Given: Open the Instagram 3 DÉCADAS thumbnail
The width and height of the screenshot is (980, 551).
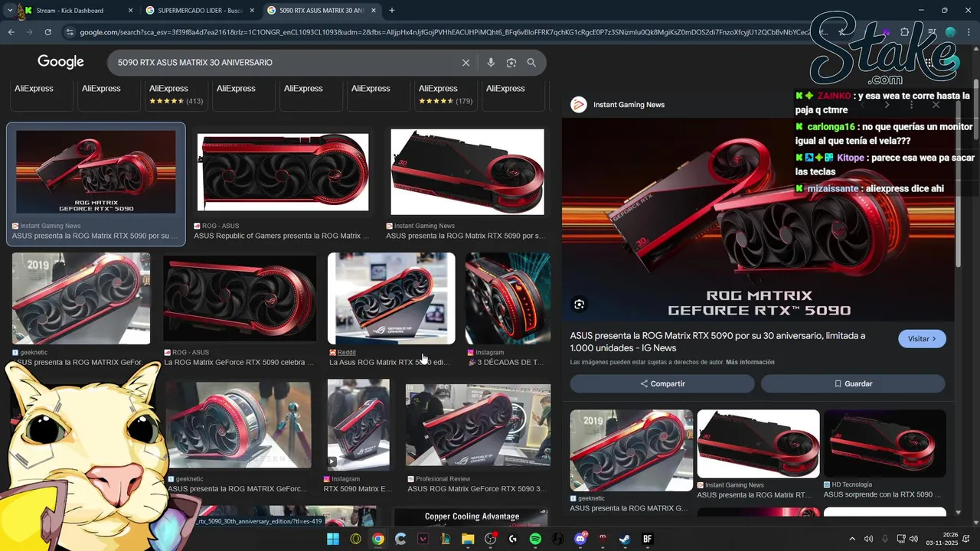Looking at the screenshot, I should (x=508, y=298).
